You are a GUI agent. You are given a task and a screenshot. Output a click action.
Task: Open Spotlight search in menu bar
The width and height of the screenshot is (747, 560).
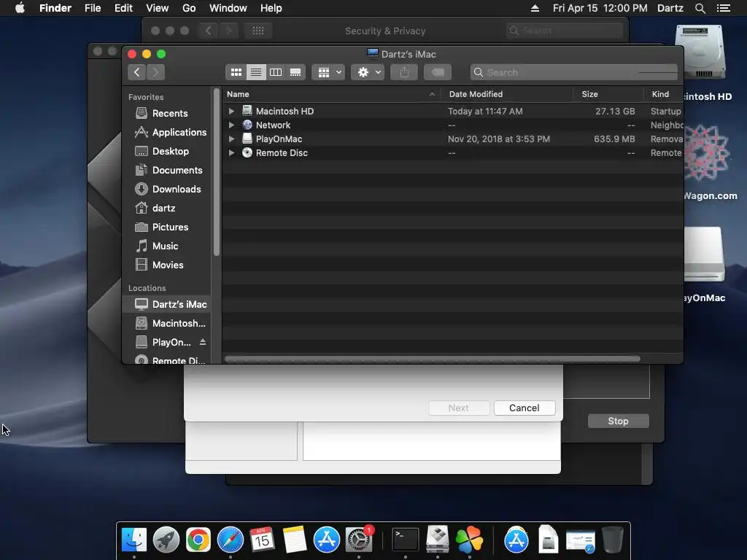700,8
